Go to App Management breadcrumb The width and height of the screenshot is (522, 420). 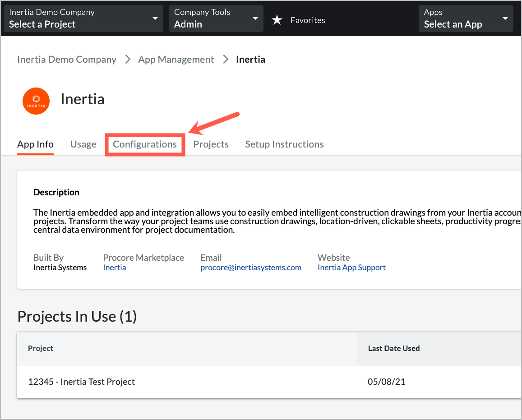point(176,60)
